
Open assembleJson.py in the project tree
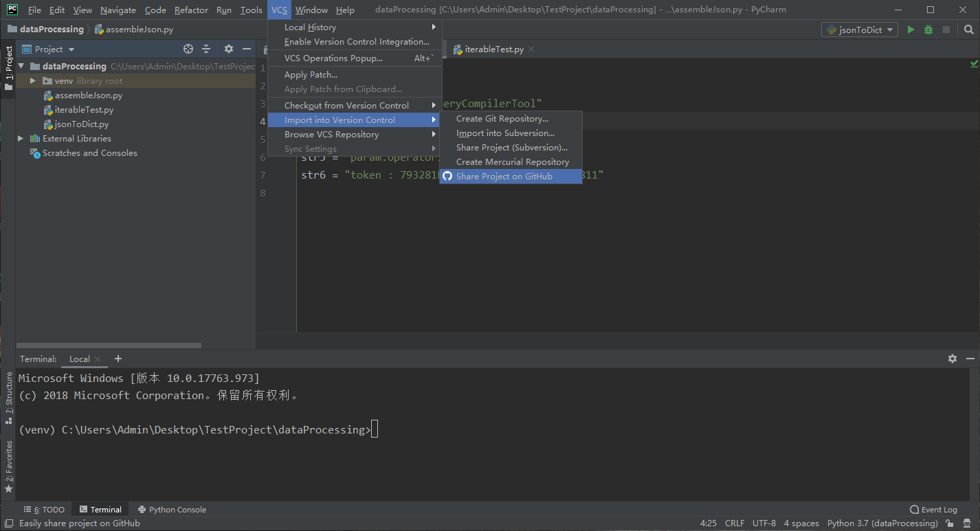coord(89,95)
